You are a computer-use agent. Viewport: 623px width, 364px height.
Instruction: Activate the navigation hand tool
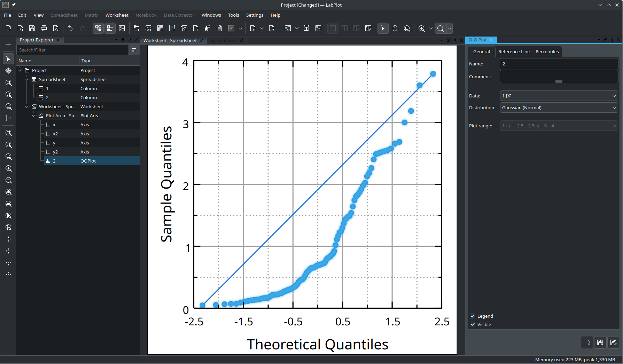click(395, 28)
